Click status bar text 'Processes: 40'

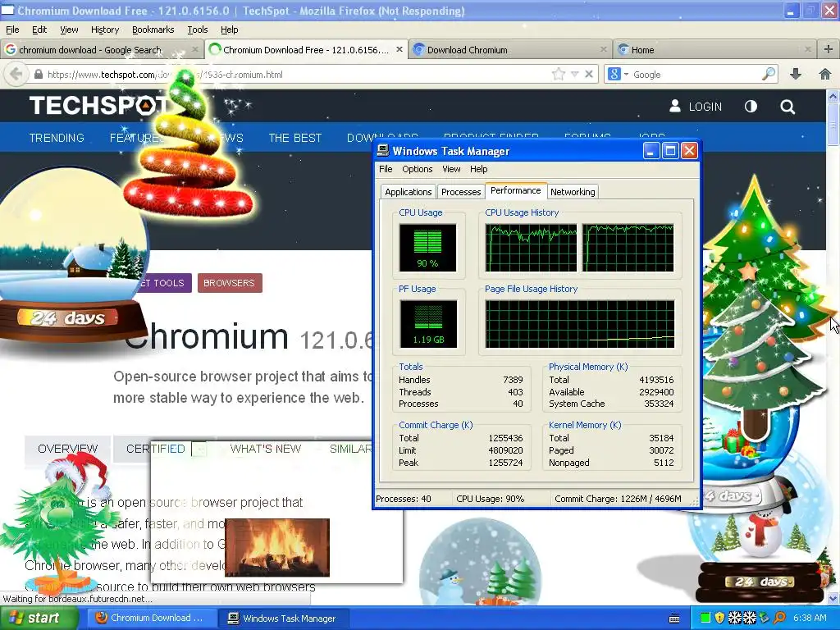(x=404, y=499)
